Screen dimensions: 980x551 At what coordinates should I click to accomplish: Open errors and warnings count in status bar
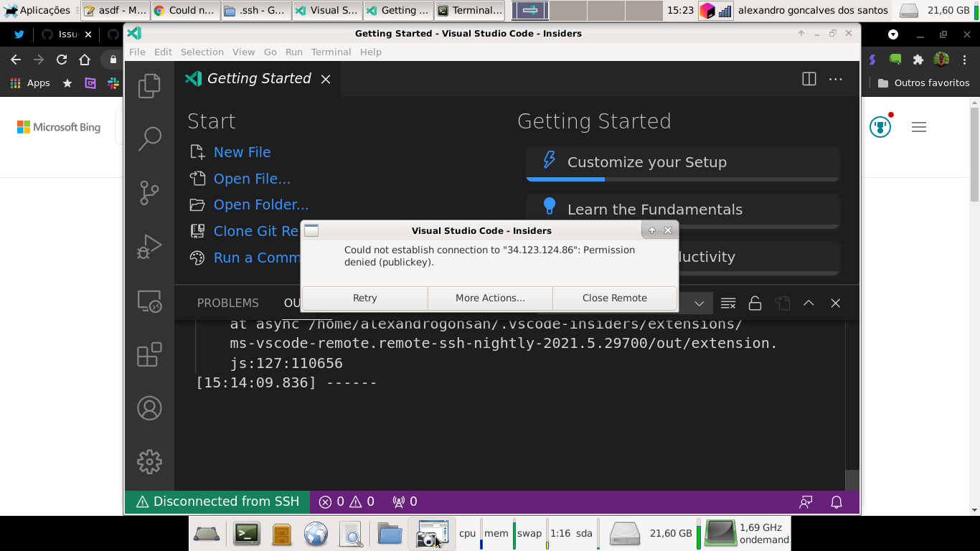[x=347, y=501]
